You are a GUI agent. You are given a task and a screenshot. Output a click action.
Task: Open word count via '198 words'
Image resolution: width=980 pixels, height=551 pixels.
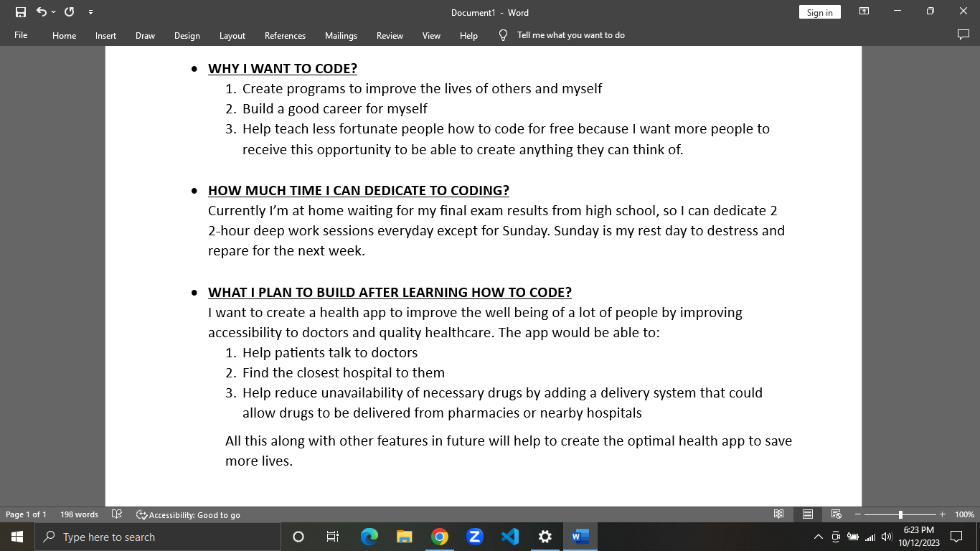tap(79, 514)
